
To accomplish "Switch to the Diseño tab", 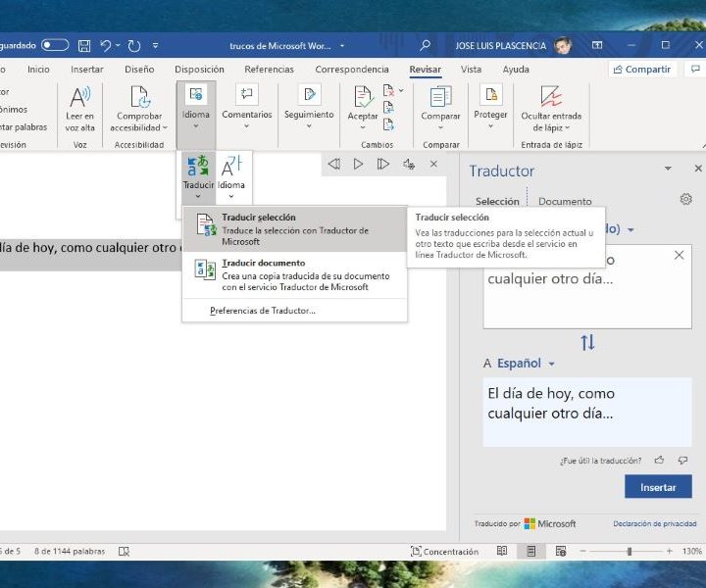I will pos(139,70).
